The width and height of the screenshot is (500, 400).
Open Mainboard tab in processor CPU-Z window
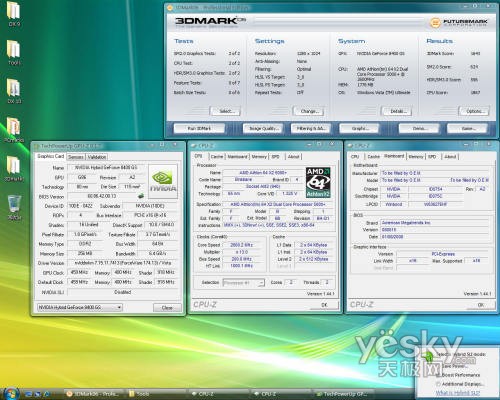237,156
